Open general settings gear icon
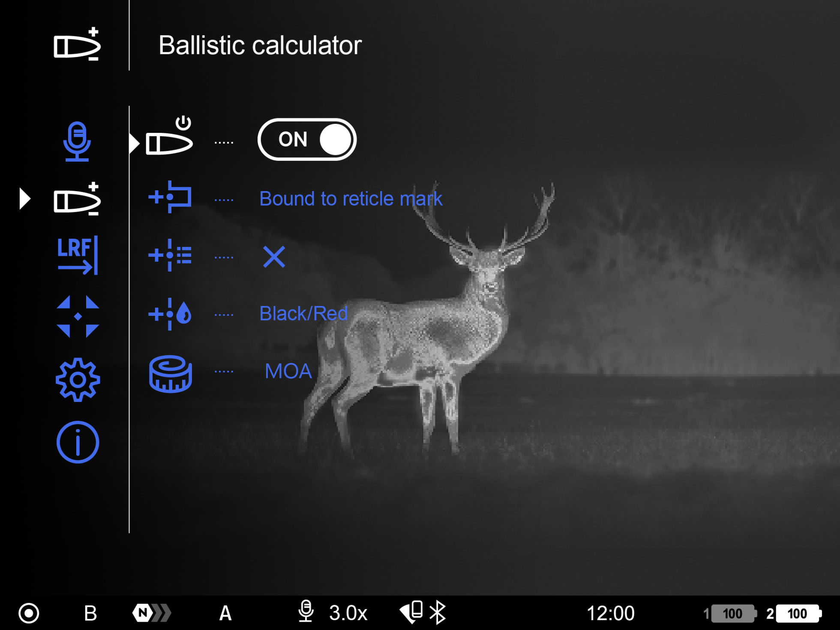The height and width of the screenshot is (630, 840). (78, 380)
